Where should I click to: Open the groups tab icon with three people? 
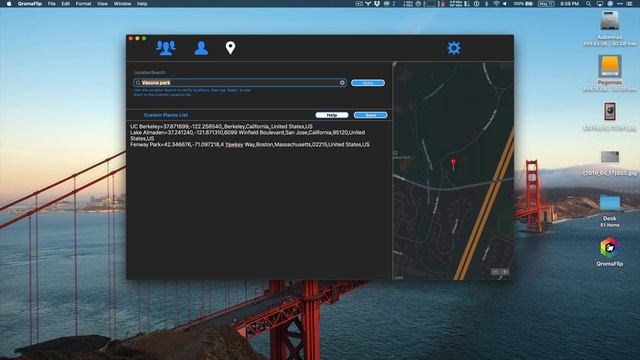point(166,48)
